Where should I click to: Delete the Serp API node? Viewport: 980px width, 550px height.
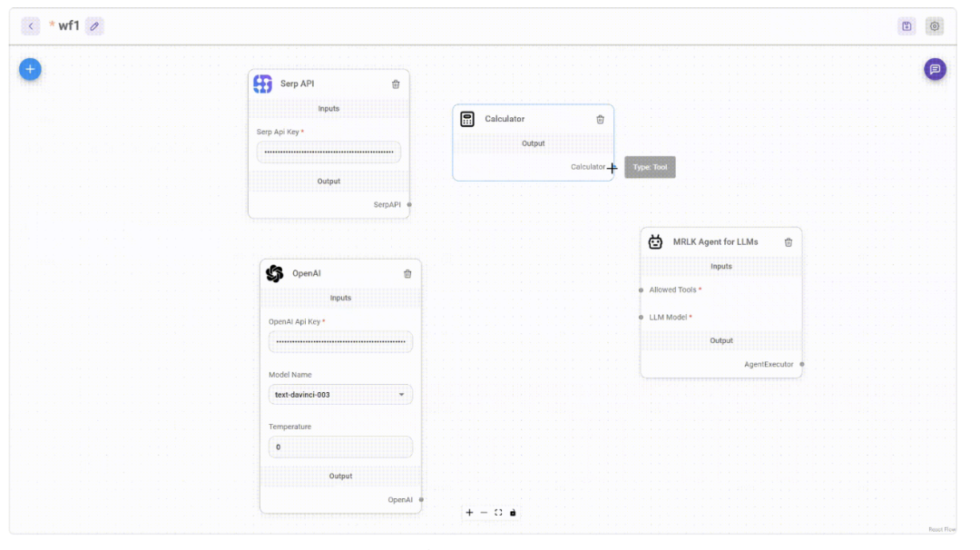tap(396, 84)
